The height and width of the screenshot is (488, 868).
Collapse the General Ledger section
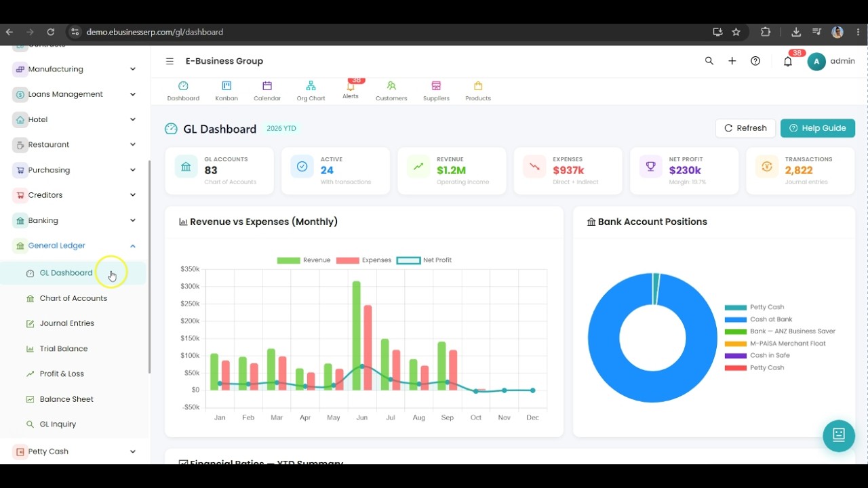tap(75, 245)
